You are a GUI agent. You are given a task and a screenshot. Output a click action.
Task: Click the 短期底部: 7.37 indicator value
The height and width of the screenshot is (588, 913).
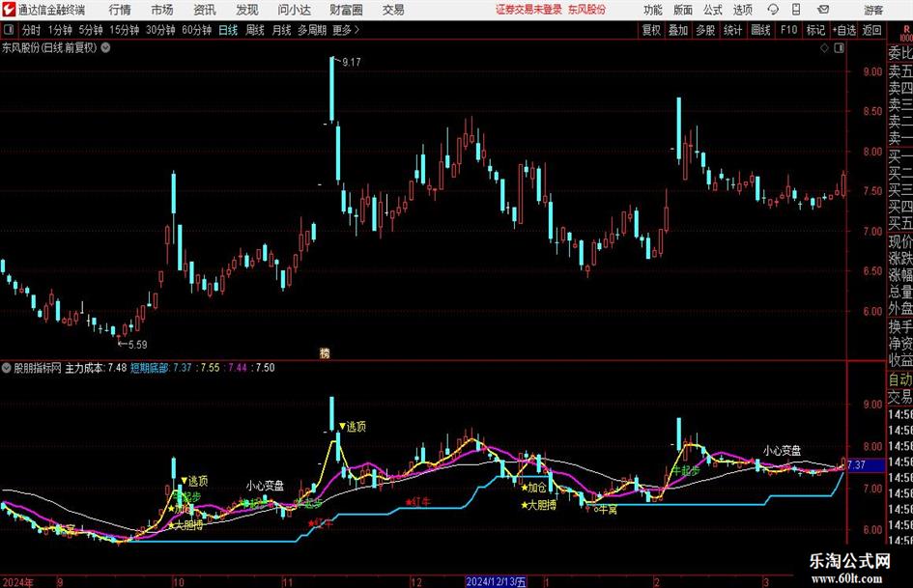coord(160,367)
